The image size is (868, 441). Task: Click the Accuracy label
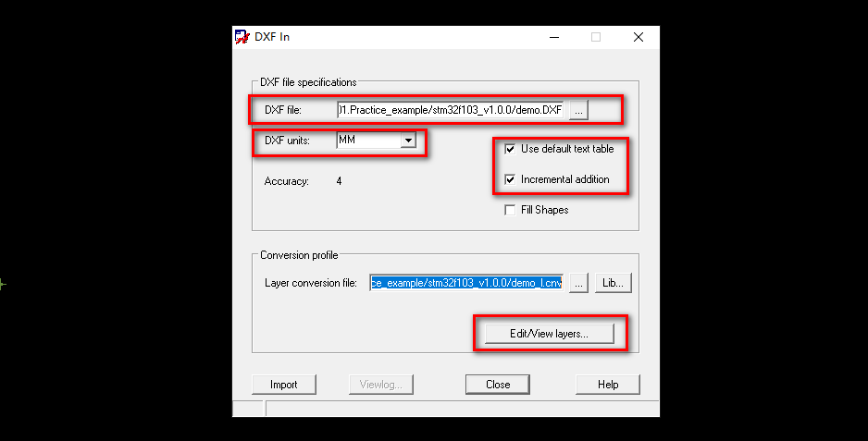(x=286, y=181)
